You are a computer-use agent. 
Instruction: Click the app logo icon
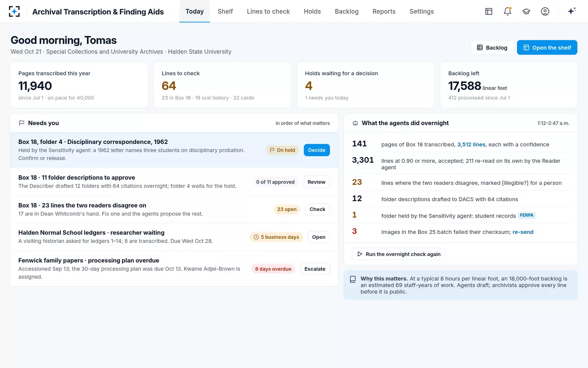tap(14, 11)
